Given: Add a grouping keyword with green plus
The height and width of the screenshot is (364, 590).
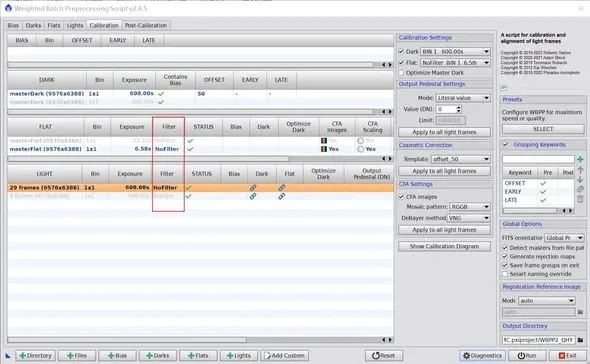Looking at the screenshot, I should (x=580, y=160).
